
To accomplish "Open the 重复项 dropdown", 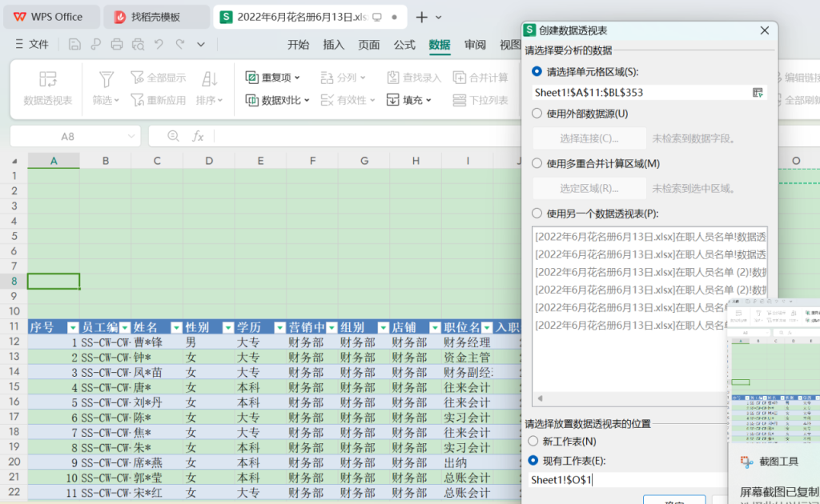I will (x=272, y=78).
